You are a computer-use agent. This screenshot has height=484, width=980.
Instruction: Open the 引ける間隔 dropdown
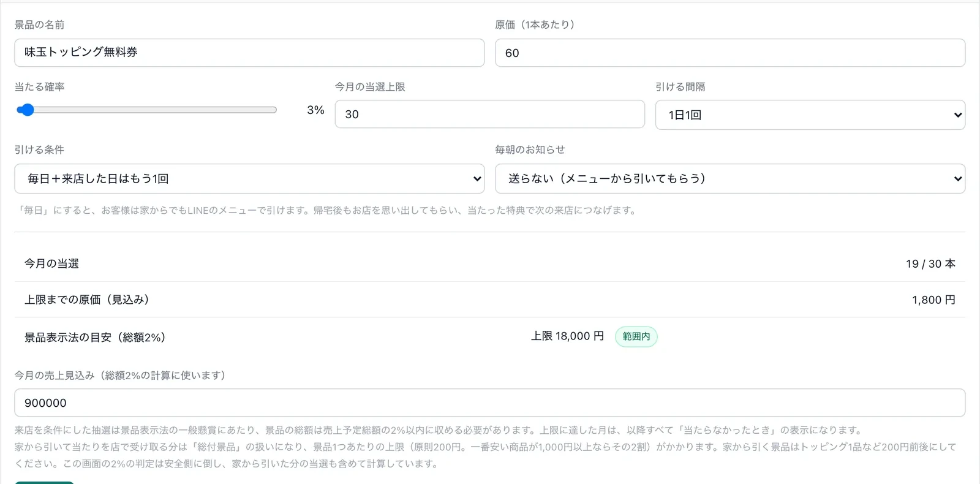click(810, 115)
